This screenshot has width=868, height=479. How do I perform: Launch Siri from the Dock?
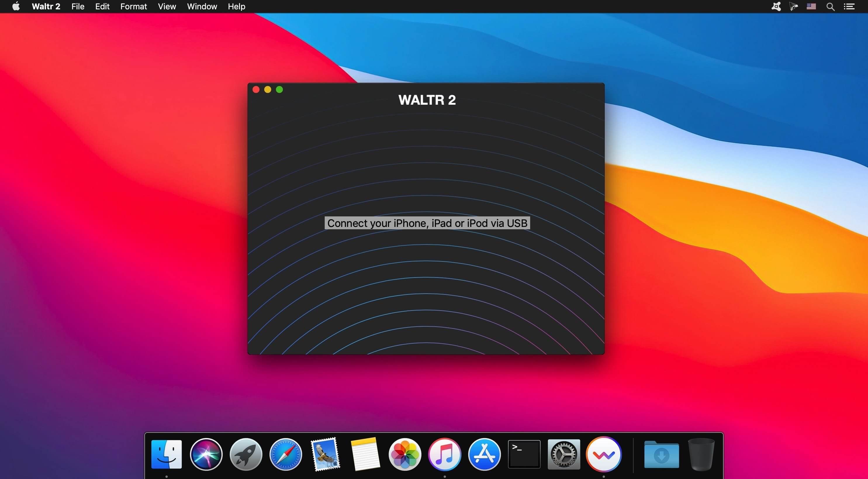pyautogui.click(x=206, y=454)
